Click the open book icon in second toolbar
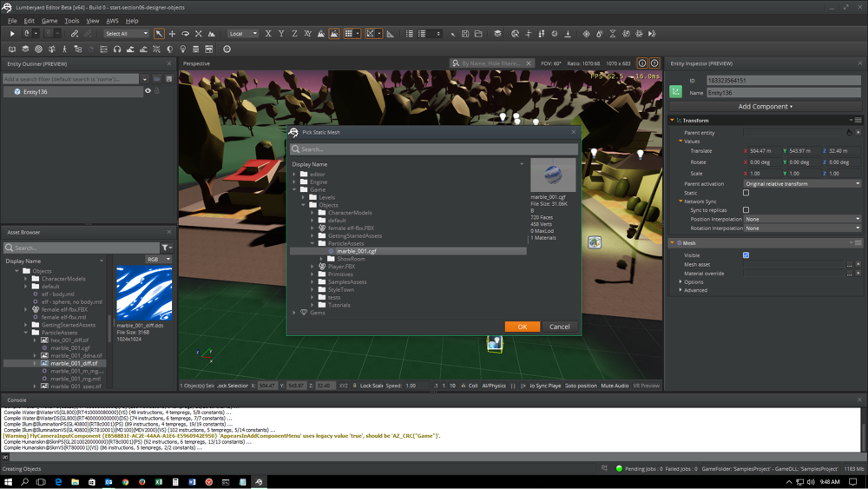The width and height of the screenshot is (868, 489). pyautogui.click(x=12, y=50)
